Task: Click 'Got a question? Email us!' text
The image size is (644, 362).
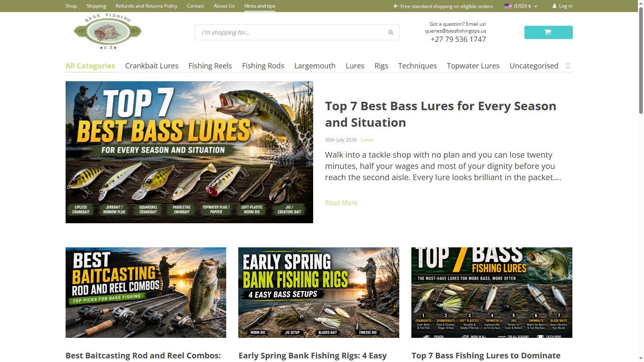Action: tap(458, 24)
